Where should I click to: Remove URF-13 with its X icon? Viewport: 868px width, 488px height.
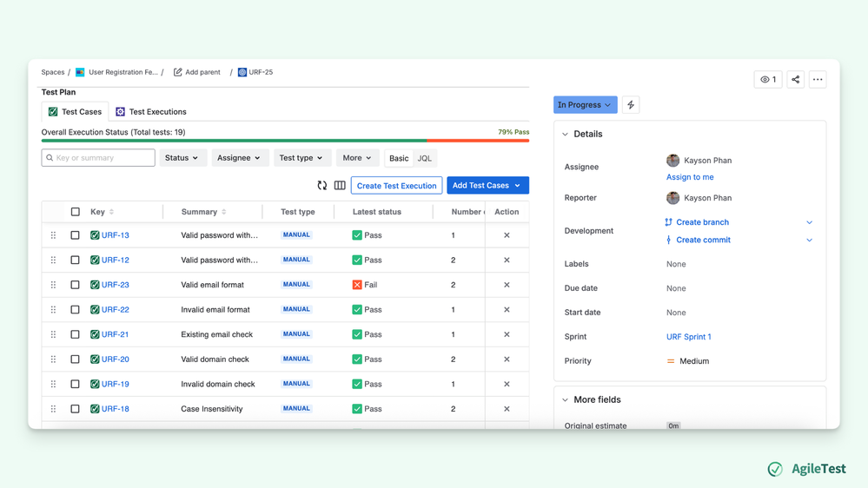tap(507, 235)
